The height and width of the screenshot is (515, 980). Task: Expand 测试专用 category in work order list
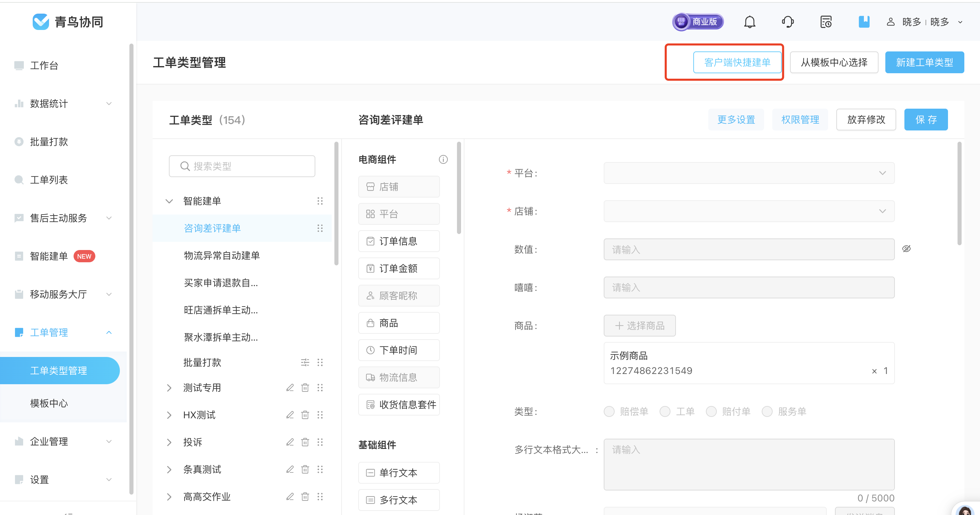coord(167,388)
